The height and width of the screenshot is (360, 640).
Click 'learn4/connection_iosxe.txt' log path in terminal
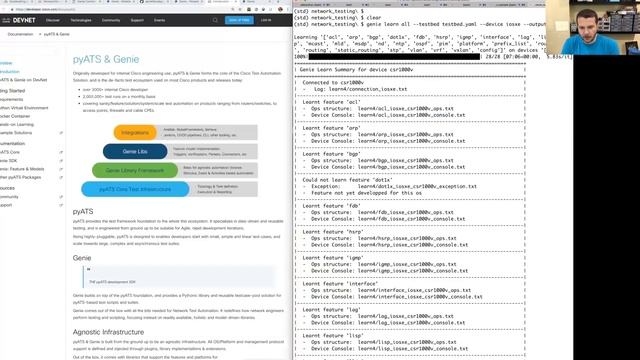pos(368,89)
